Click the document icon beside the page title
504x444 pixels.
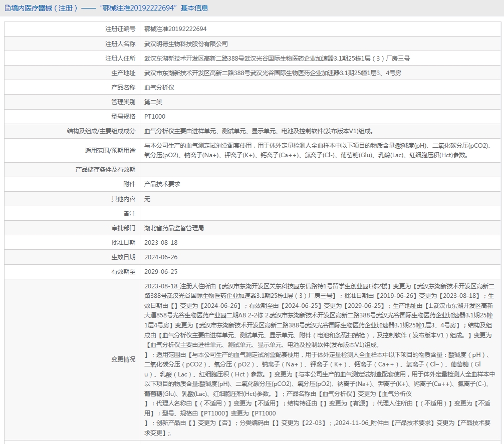8,8
